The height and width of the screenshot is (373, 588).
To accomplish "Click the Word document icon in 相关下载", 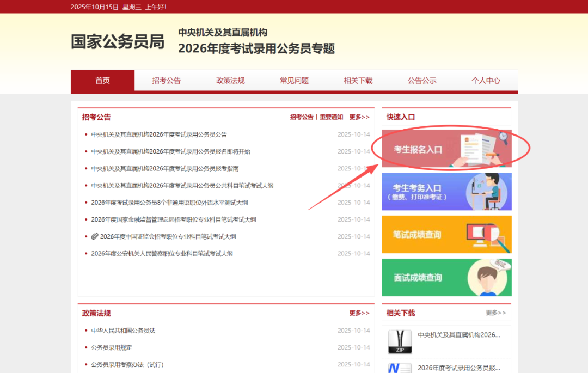I will pyautogui.click(x=400, y=368).
